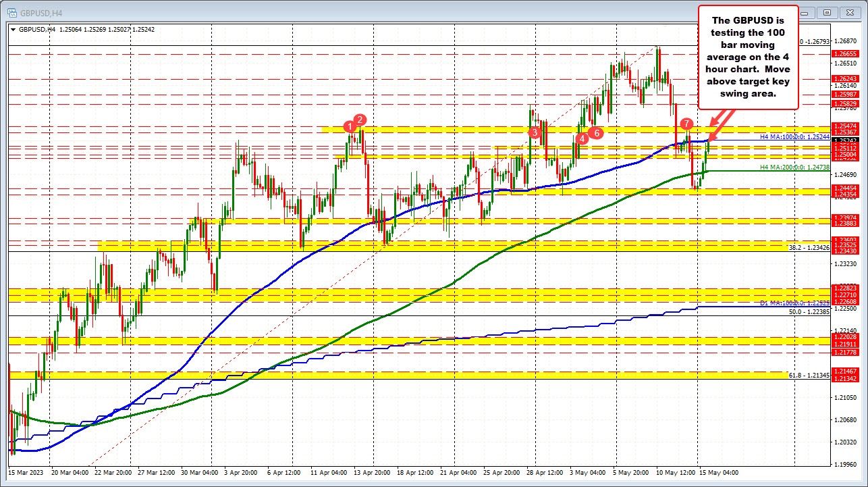Click the 1.20680 price axis value

(x=845, y=419)
